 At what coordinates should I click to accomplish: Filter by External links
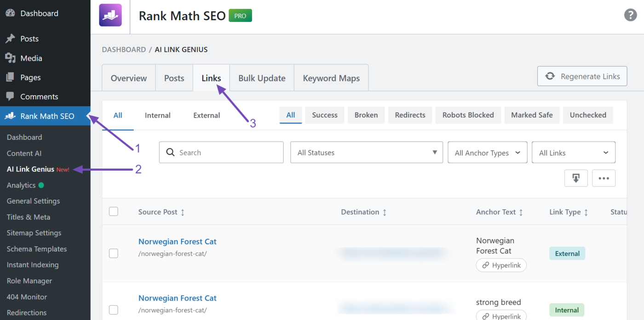point(207,115)
